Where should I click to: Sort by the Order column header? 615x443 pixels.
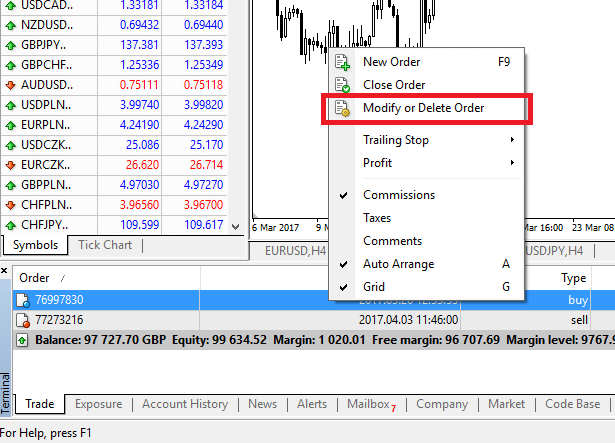click(x=35, y=278)
